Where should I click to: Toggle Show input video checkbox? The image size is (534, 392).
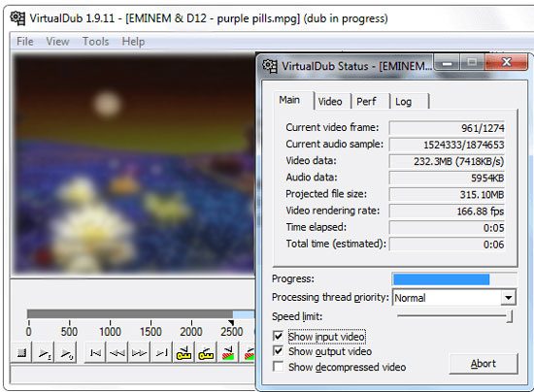(279, 336)
